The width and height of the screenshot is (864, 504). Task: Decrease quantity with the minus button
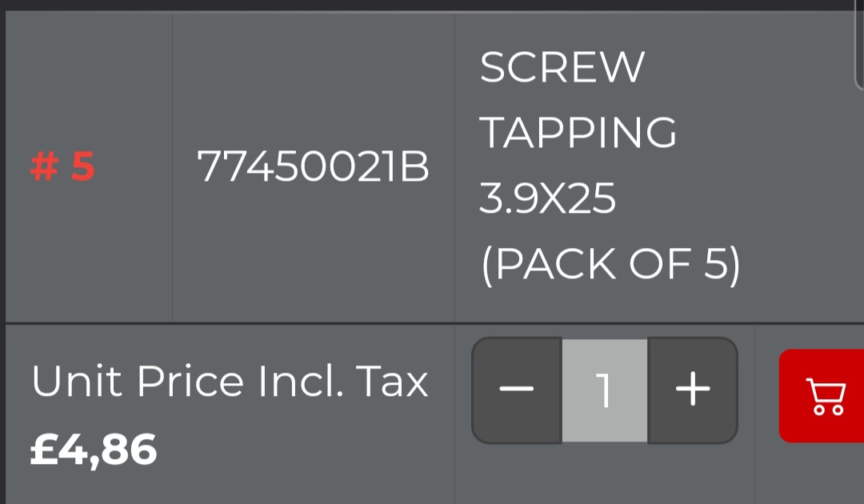[517, 390]
